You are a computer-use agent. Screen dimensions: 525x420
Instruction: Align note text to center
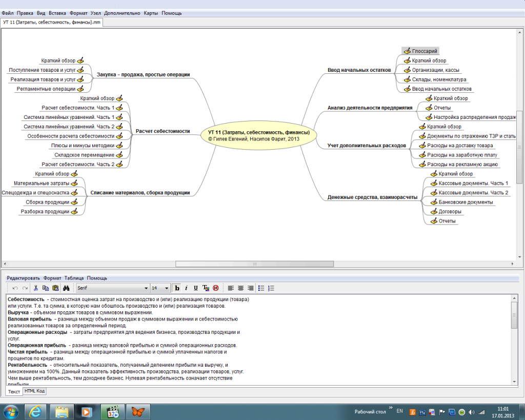[240, 288]
